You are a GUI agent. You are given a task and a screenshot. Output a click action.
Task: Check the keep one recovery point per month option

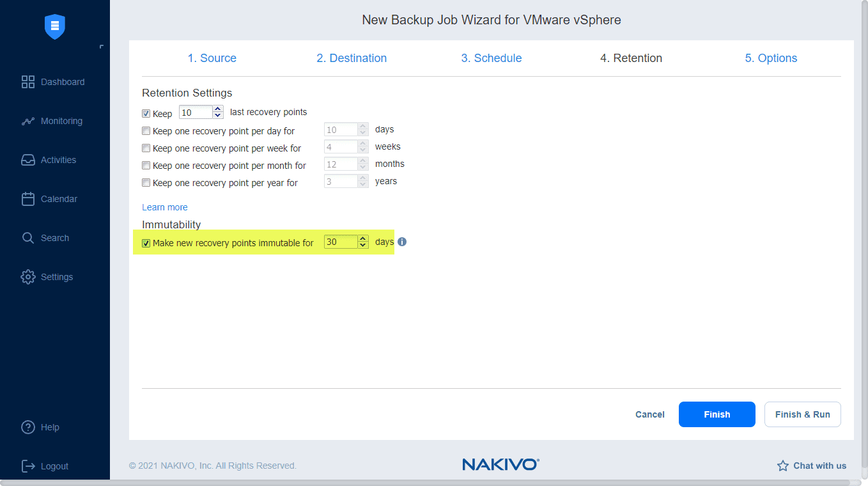click(146, 165)
